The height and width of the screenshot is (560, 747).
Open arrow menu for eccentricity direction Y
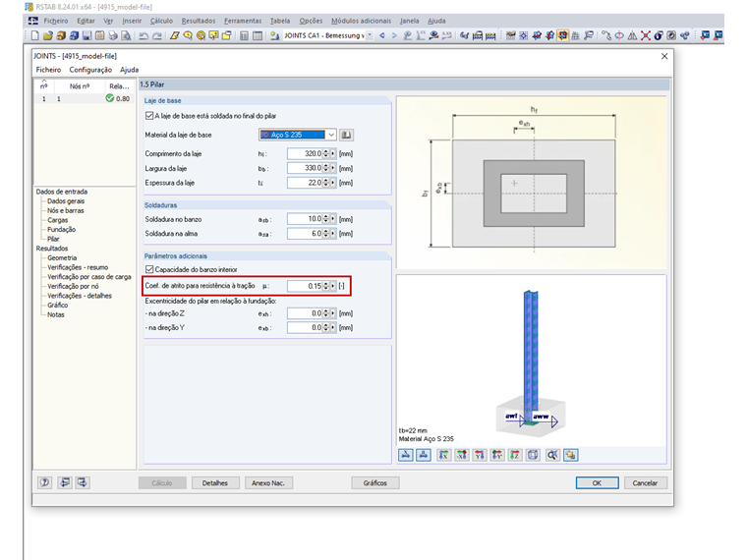point(333,327)
